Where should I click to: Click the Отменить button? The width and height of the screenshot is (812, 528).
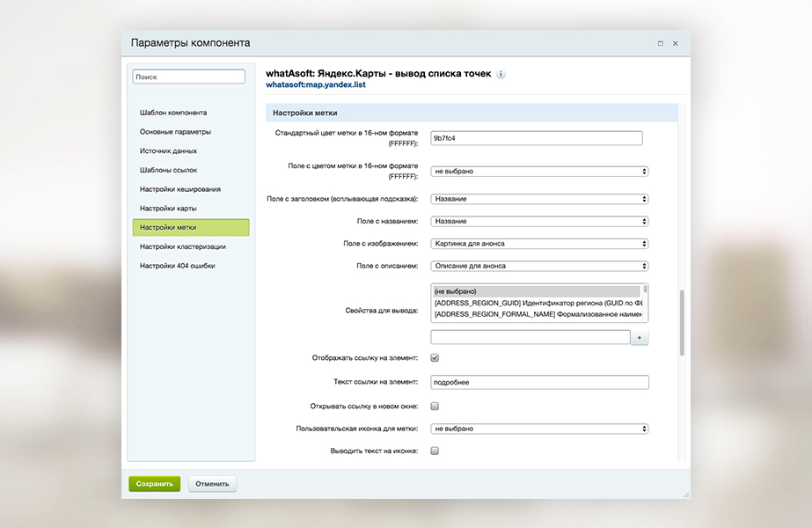[x=212, y=484]
